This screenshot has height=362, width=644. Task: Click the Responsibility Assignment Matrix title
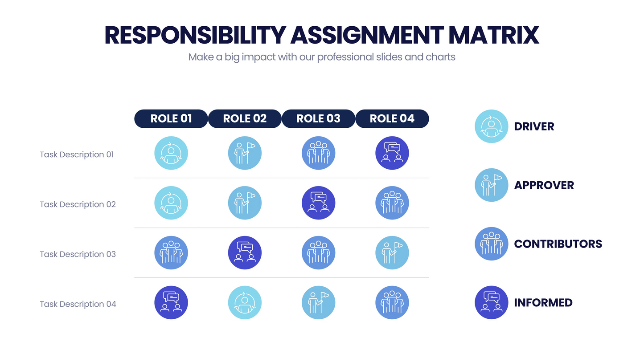322,36
